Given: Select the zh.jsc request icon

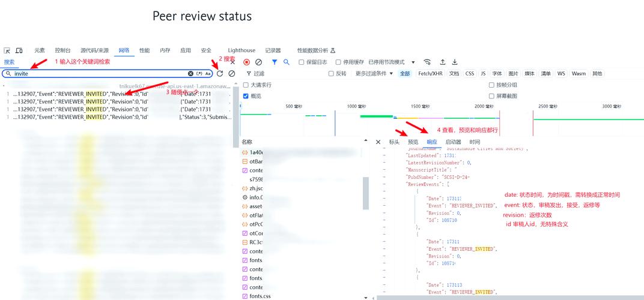Looking at the screenshot, I should click(245, 188).
